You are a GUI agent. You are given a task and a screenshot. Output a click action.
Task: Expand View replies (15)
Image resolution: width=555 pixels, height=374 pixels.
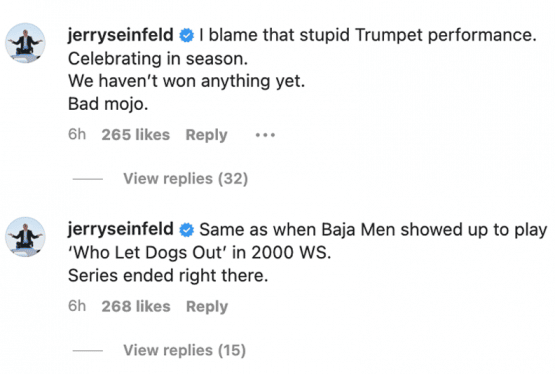pos(184,350)
